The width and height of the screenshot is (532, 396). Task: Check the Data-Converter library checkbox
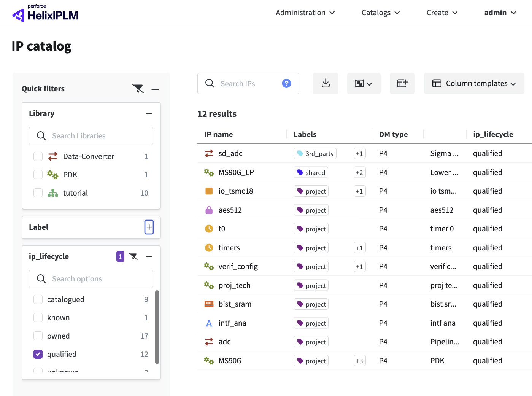click(38, 156)
